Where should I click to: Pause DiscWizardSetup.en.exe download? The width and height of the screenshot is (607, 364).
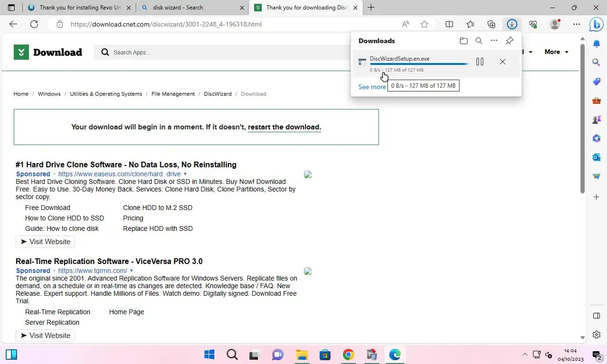click(x=480, y=62)
